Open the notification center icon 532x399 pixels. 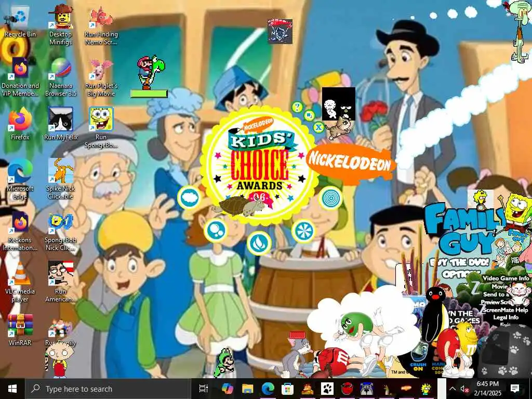tap(515, 389)
